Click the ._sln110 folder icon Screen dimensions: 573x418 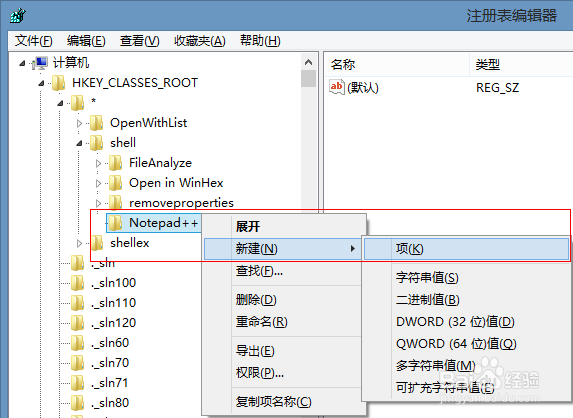tap(77, 303)
